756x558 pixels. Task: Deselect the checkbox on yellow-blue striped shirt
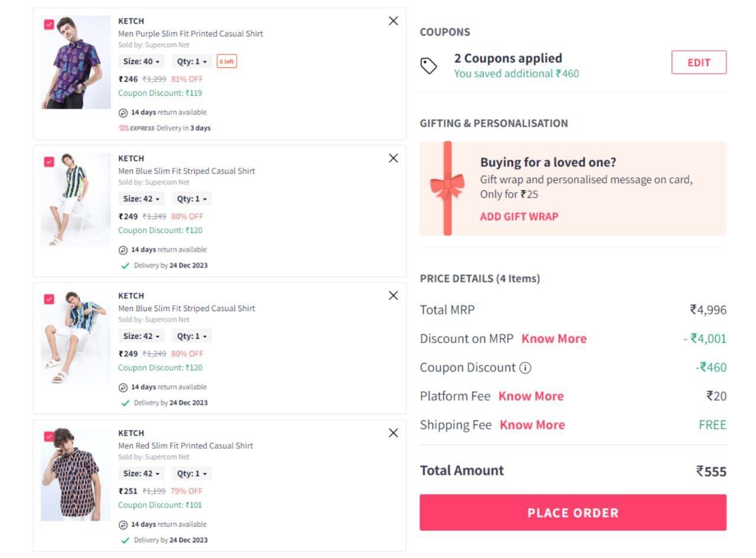pyautogui.click(x=49, y=162)
